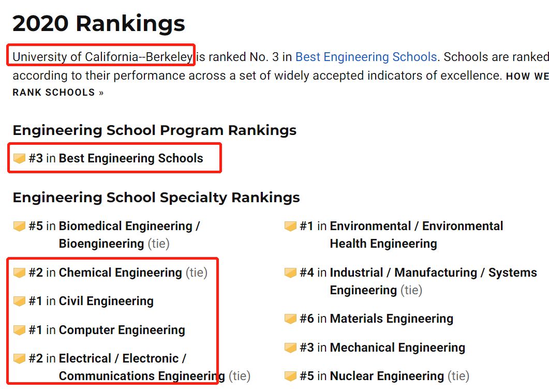
Task: Click the badge icon beside Mechanical Engineering
Action: pyautogui.click(x=291, y=348)
